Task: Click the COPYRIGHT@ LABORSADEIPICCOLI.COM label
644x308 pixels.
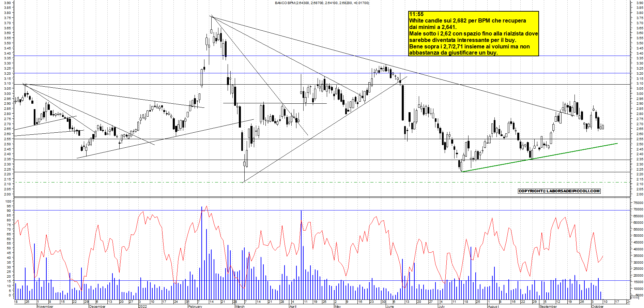Action: (x=559, y=191)
